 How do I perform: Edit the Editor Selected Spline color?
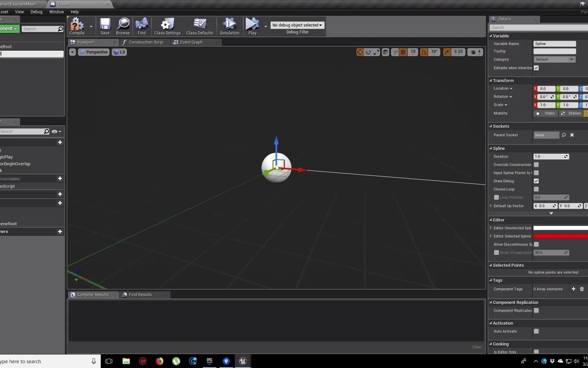560,236
